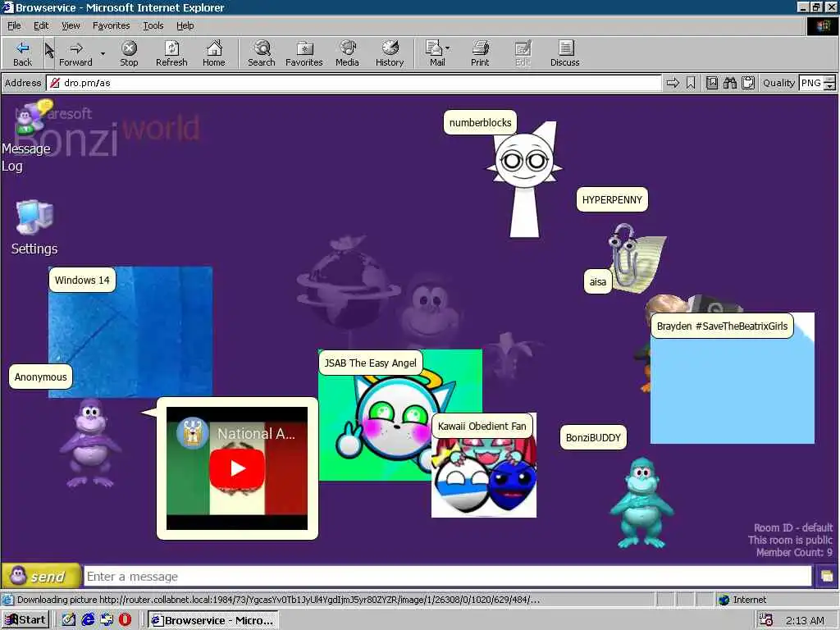
Task: Click the Internet zone status indicator
Action: (742, 600)
